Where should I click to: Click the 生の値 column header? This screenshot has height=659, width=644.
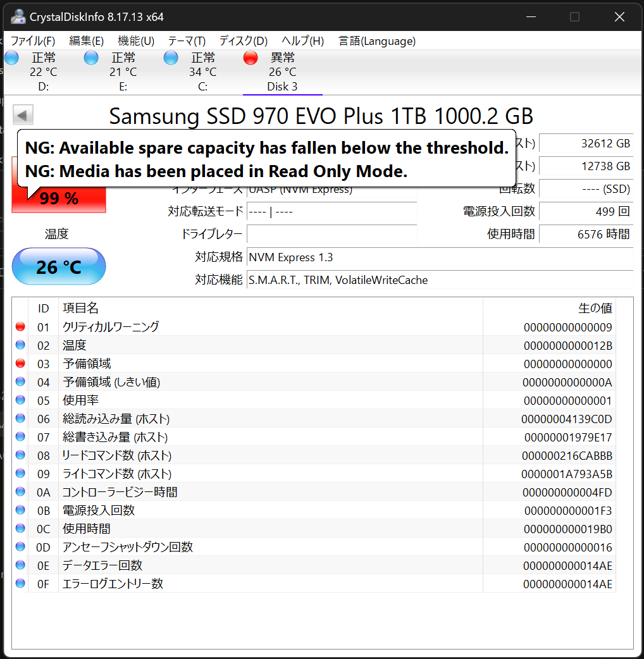point(549,308)
